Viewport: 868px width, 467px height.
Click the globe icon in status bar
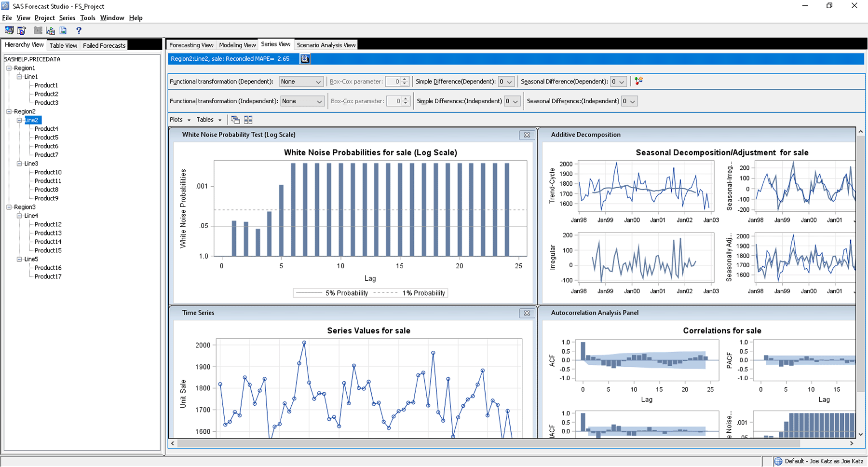(778, 461)
